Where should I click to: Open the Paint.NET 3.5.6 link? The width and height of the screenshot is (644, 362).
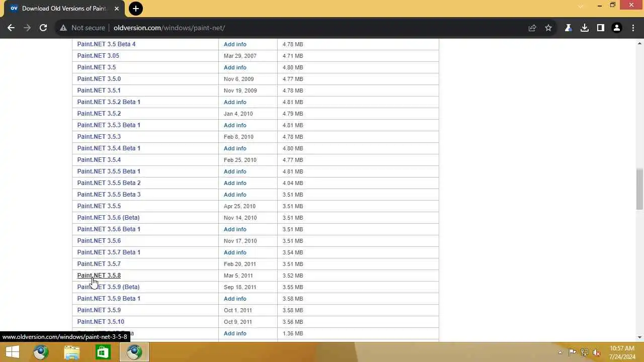click(99, 241)
